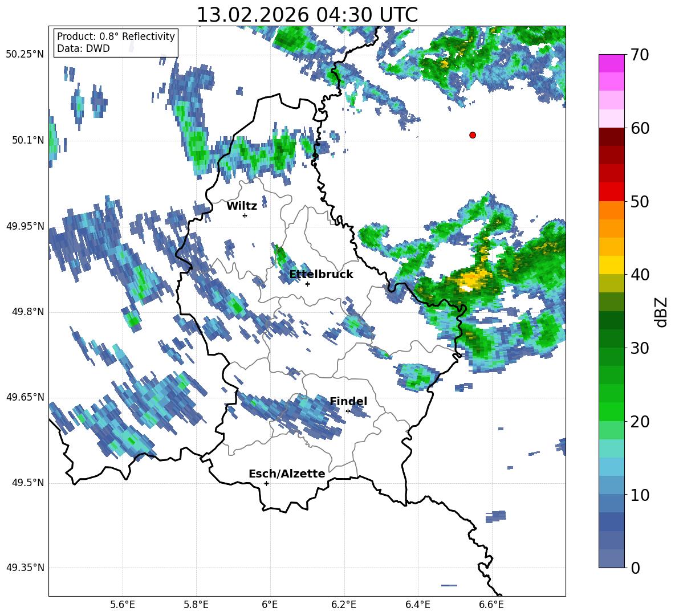Click the 50.25°N latitude label
675x616 pixels.
pyautogui.click(x=25, y=54)
